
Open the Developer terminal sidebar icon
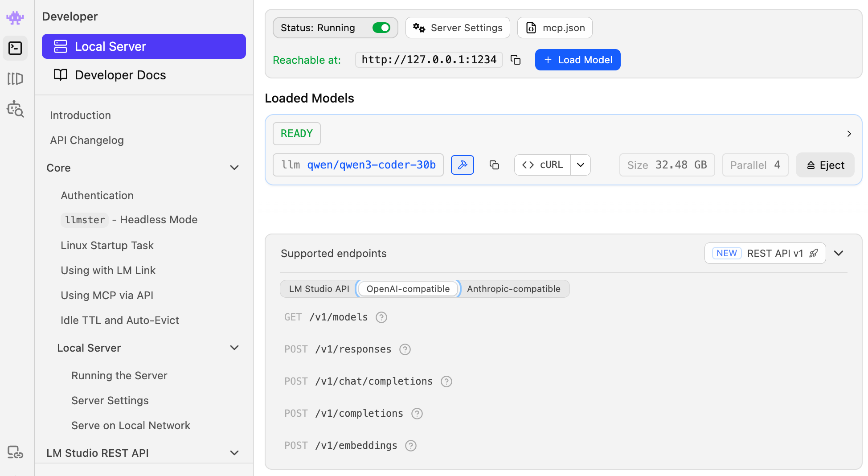[x=15, y=48]
